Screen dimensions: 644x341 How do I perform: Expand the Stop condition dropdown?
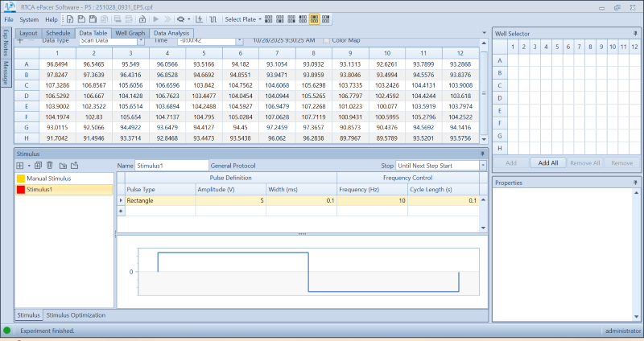(x=482, y=165)
